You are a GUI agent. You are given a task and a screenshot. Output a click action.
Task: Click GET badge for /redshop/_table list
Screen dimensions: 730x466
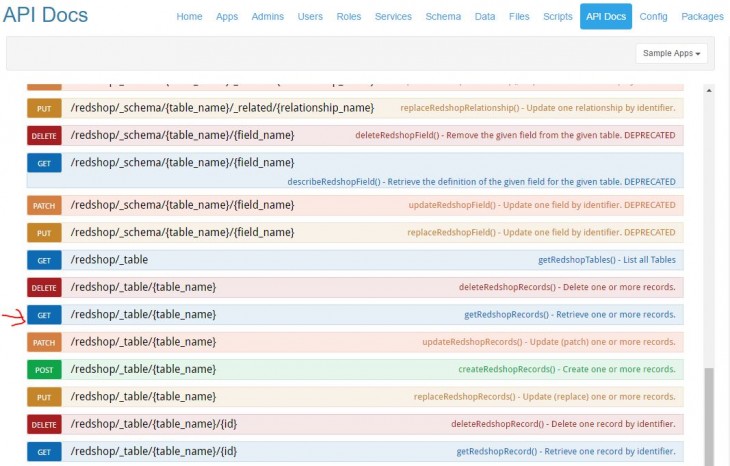[44, 260]
